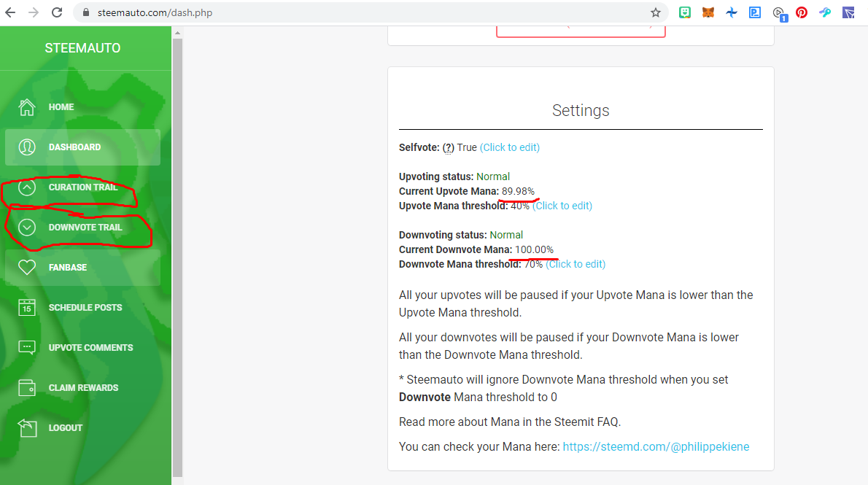
Task: Edit the Upvote Mana threshold link
Action: click(562, 206)
